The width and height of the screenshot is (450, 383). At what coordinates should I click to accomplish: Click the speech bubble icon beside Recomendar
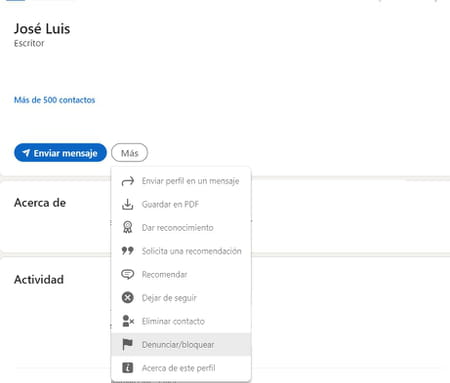[127, 274]
